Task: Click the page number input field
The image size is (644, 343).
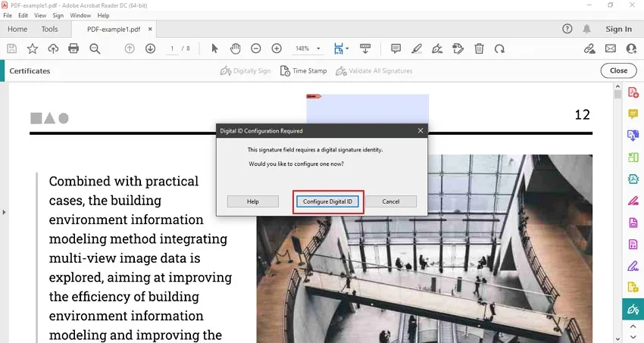Action: tap(172, 48)
